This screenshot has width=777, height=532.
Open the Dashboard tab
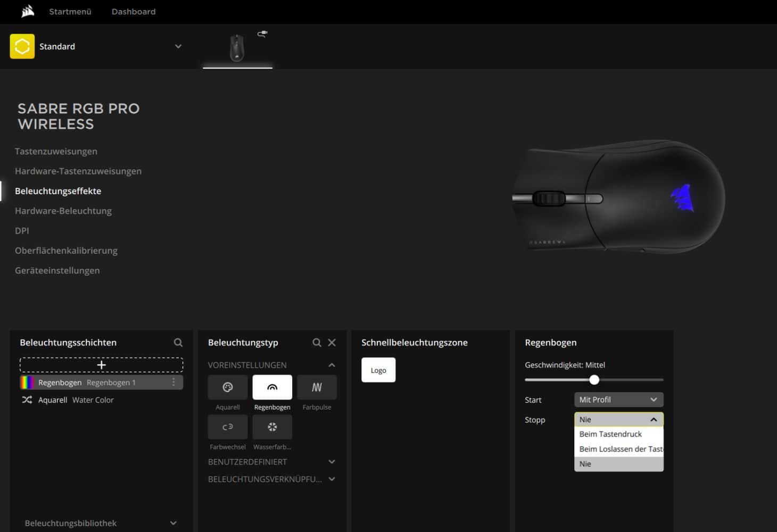click(134, 12)
